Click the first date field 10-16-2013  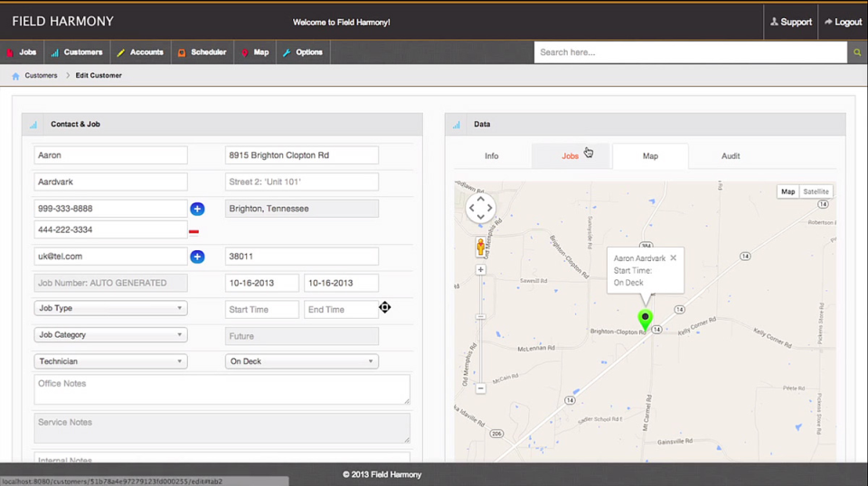tap(262, 283)
